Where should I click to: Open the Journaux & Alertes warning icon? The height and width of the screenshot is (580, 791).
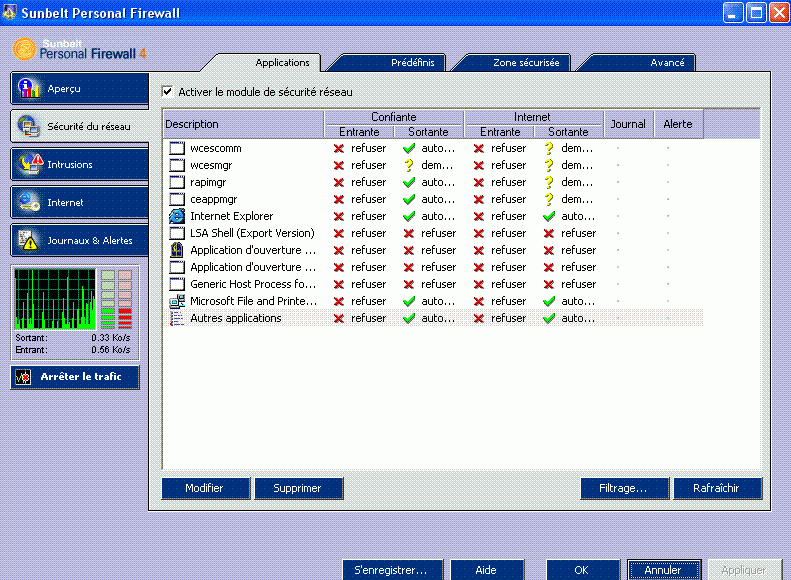28,240
